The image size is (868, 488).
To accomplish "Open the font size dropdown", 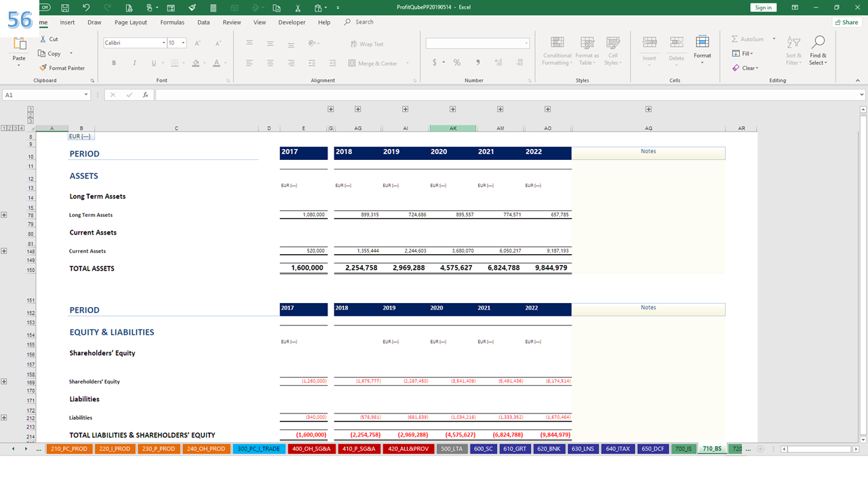I will [183, 43].
